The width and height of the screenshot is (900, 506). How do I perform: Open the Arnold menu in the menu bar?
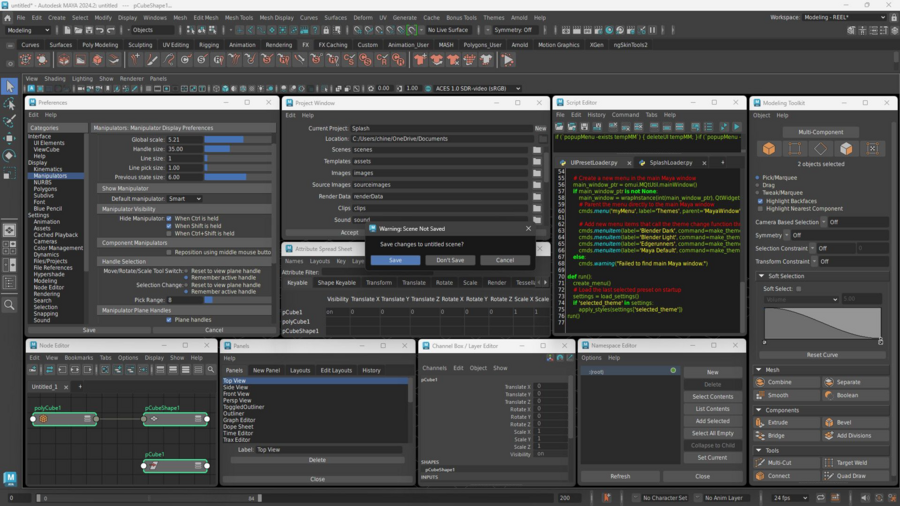519,18
